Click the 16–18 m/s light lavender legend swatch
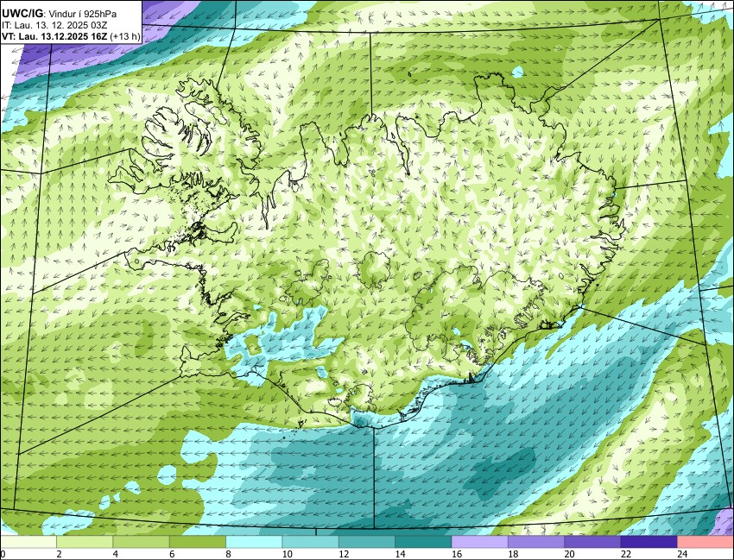The width and height of the screenshot is (734, 560). point(480,542)
